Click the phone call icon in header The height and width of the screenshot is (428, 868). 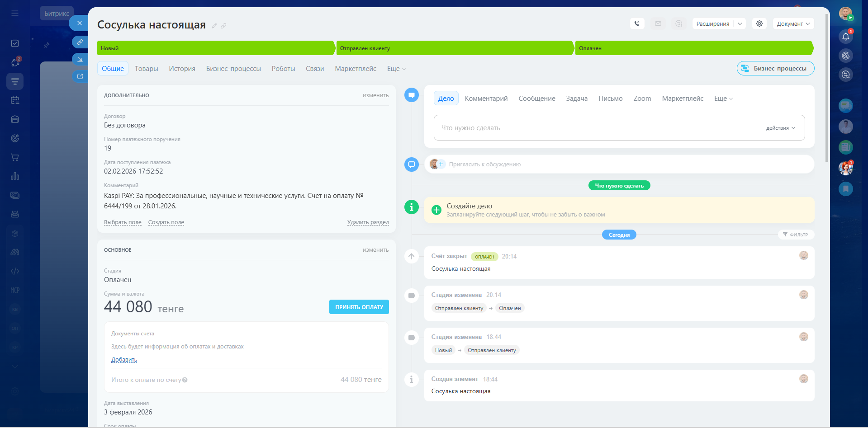[x=637, y=24]
